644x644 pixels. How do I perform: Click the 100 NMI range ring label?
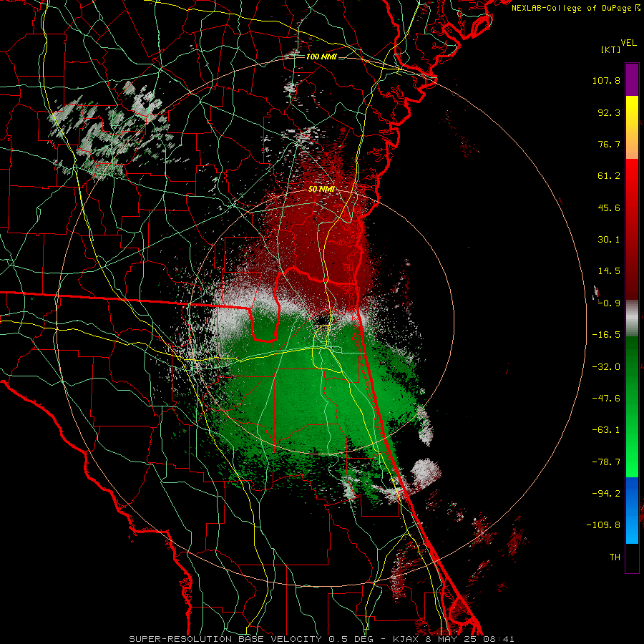321,57
